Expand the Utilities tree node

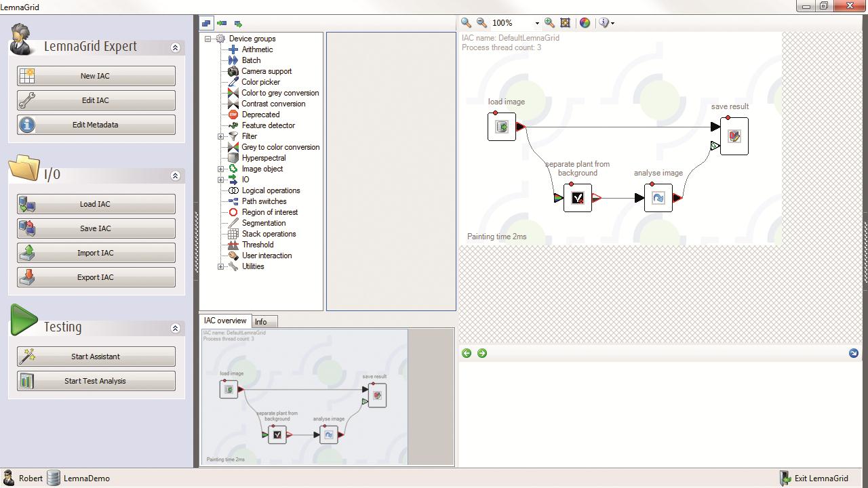tap(220, 266)
